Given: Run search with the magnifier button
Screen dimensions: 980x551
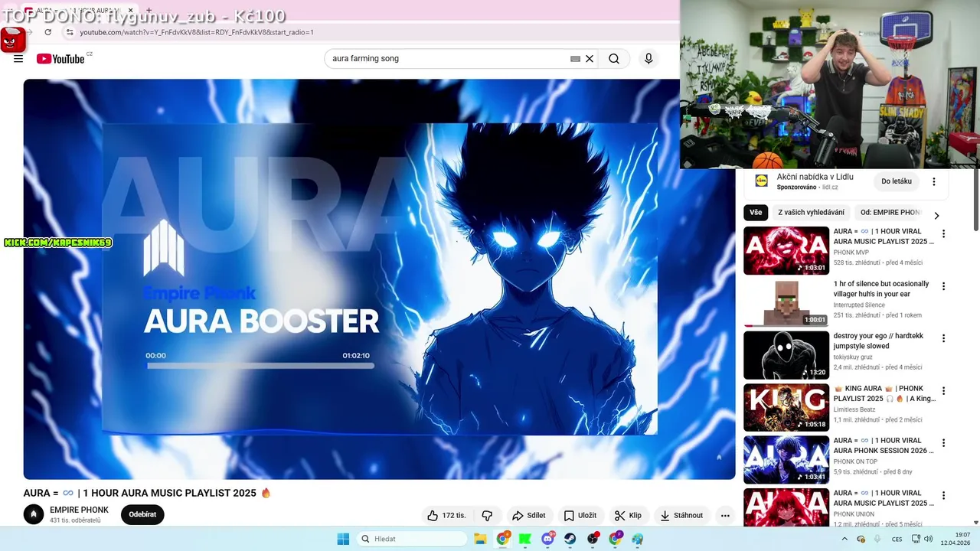Looking at the screenshot, I should (614, 59).
